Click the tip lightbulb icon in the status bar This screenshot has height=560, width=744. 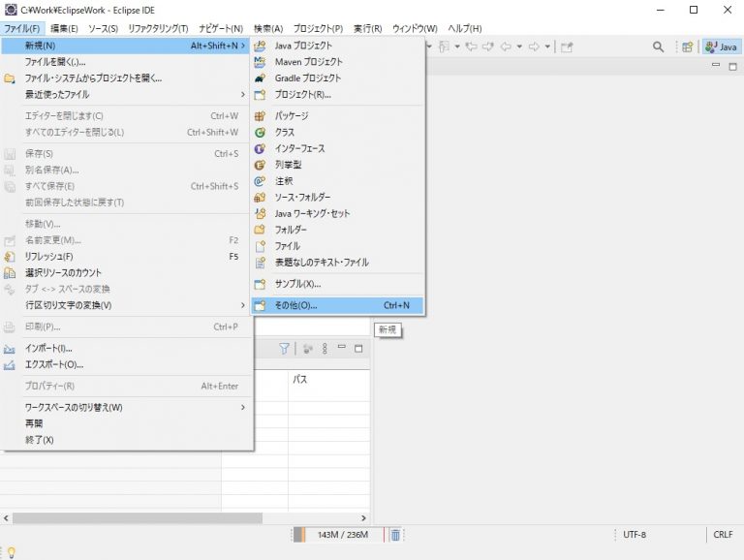pos(11,551)
